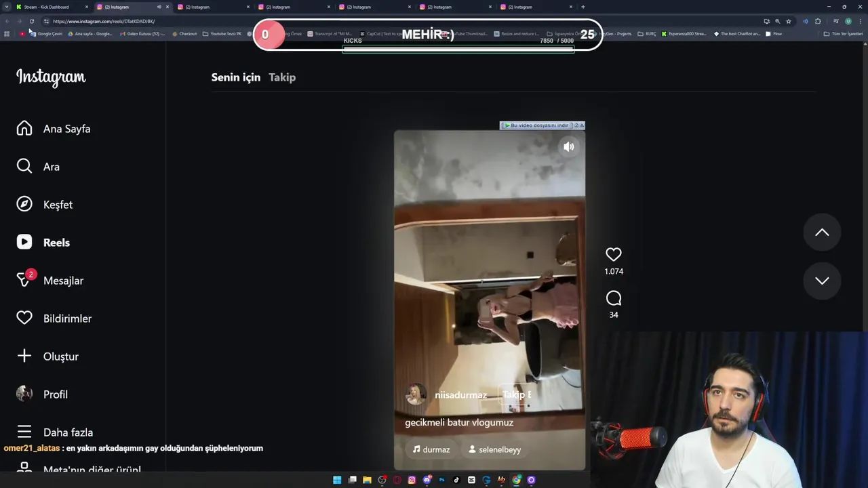
Task: Close the video download overlay bar
Action: pos(582,125)
